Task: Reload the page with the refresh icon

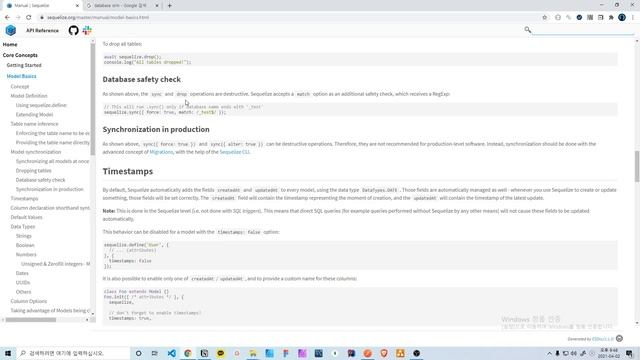Action: (29, 18)
